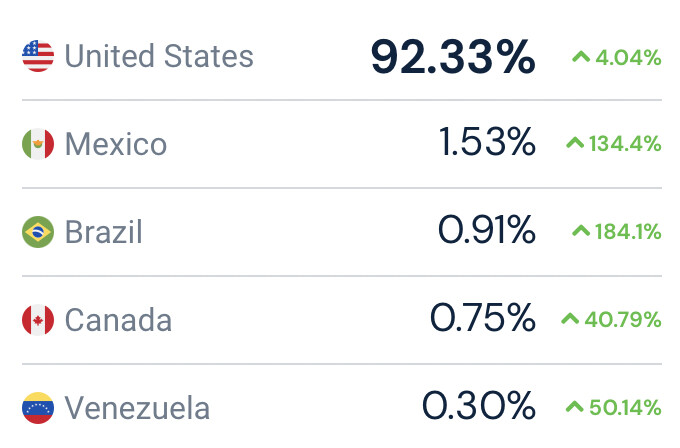
Task: Click the United States flag icon
Action: click(38, 56)
